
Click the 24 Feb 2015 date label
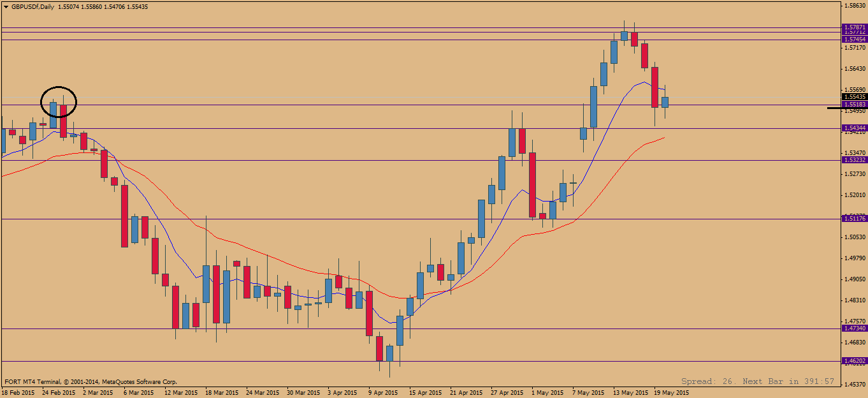59,393
